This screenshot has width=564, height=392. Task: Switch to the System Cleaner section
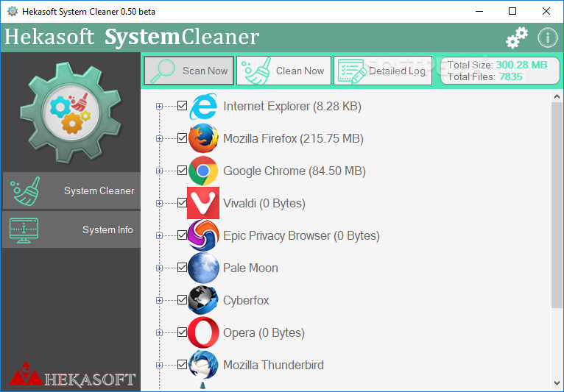[x=71, y=190]
